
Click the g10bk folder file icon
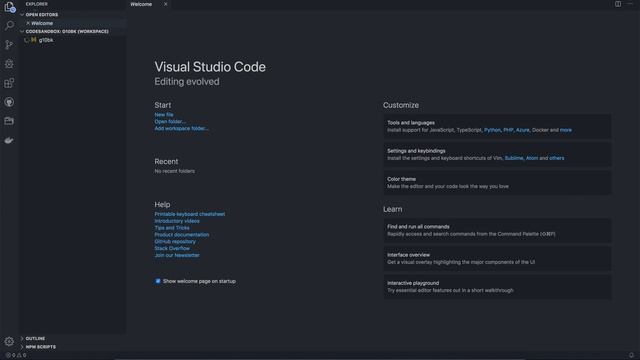coord(34,40)
